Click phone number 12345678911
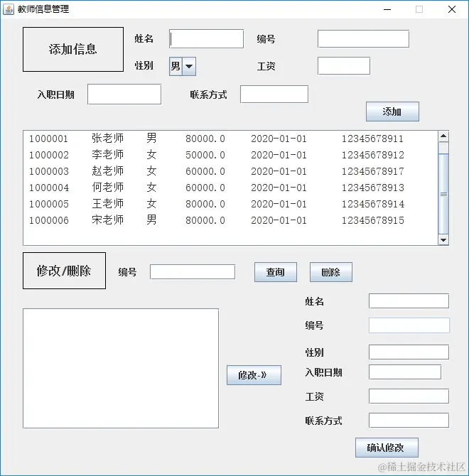The width and height of the screenshot is (469, 476). (x=372, y=139)
